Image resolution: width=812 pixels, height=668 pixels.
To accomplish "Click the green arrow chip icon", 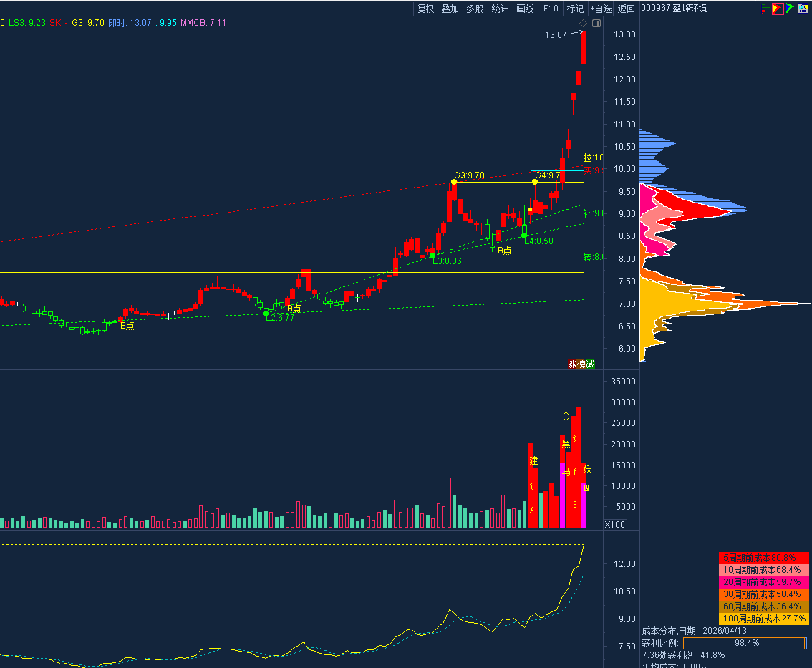I will point(790,9).
